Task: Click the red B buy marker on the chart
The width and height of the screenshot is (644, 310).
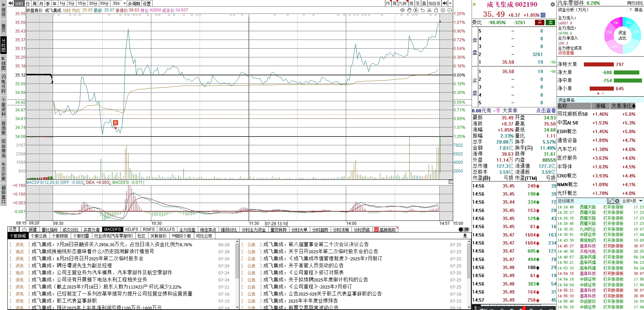Action: (x=115, y=123)
